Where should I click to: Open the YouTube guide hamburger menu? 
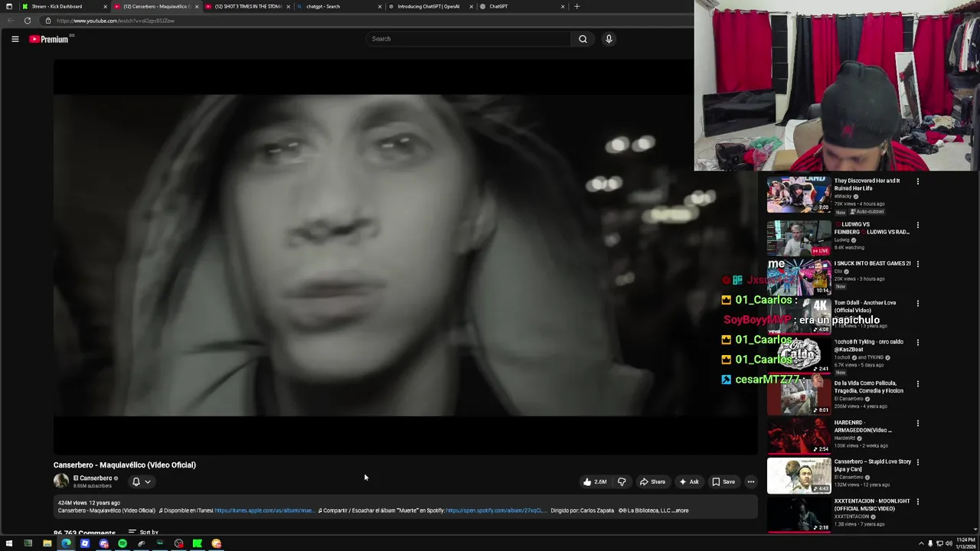(x=15, y=39)
